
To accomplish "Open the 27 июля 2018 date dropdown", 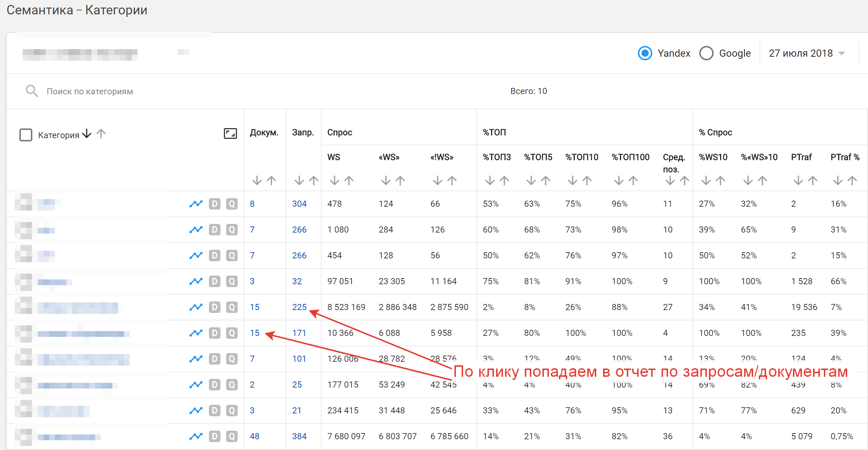I will coord(807,53).
